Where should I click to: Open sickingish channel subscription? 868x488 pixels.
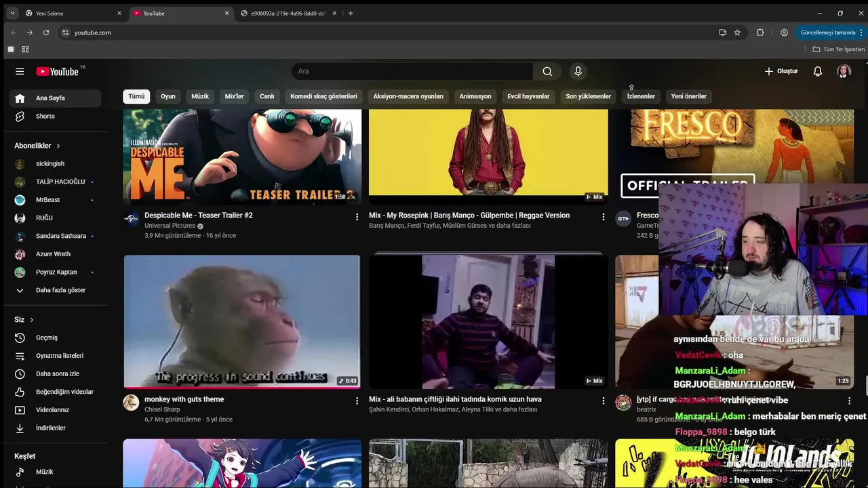coord(55,163)
